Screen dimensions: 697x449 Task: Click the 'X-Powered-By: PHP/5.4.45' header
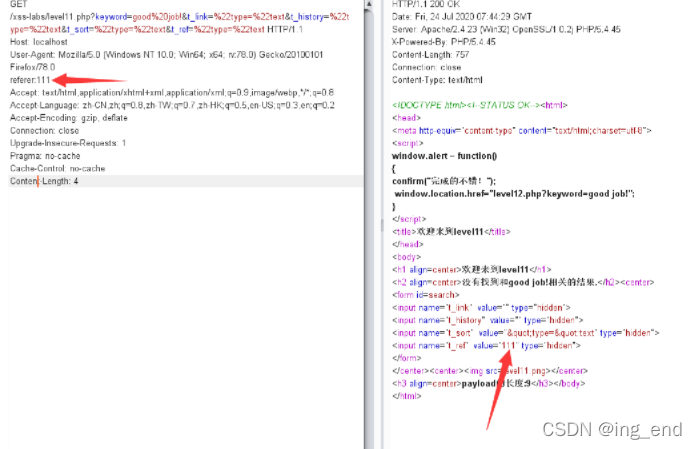pyautogui.click(x=444, y=42)
